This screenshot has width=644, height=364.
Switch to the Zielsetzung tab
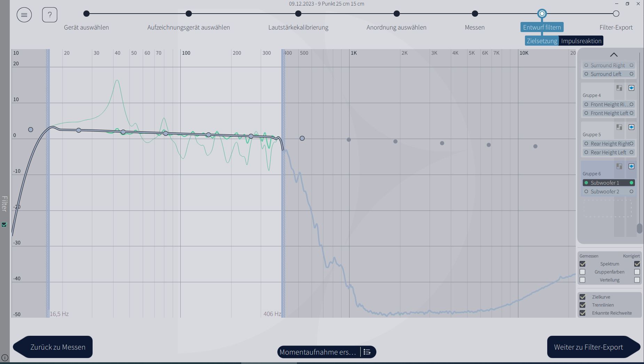coord(542,41)
